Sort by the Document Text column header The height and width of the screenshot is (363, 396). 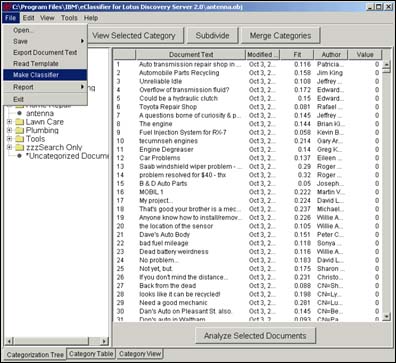(191, 54)
